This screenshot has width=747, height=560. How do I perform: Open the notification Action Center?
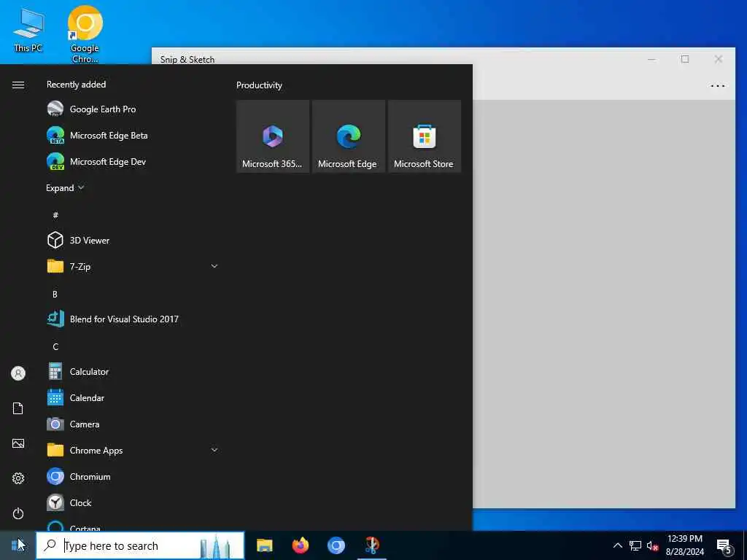[724, 545]
